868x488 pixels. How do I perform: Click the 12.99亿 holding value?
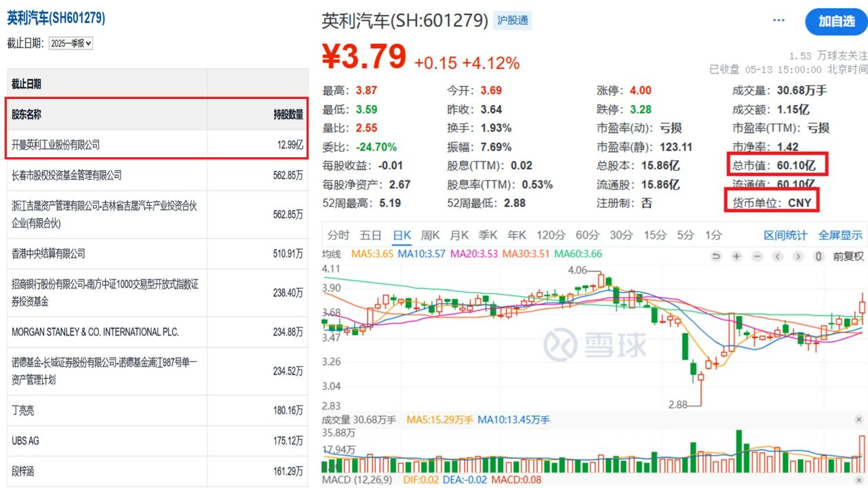tap(290, 144)
